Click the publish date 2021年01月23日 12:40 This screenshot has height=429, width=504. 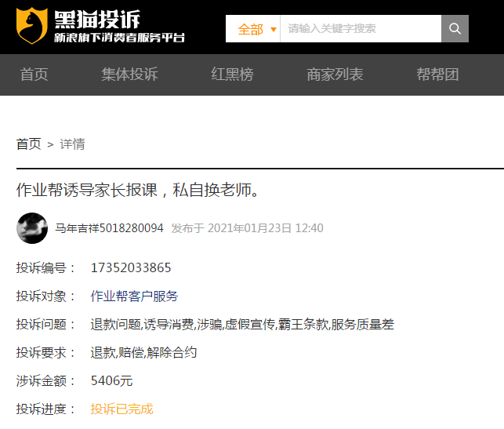[265, 228]
